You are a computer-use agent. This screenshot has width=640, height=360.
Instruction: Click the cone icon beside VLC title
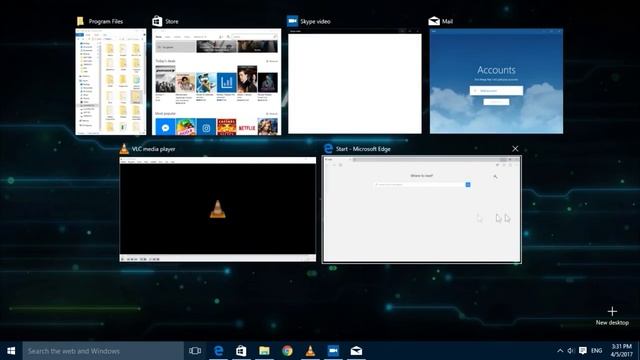[124, 149]
